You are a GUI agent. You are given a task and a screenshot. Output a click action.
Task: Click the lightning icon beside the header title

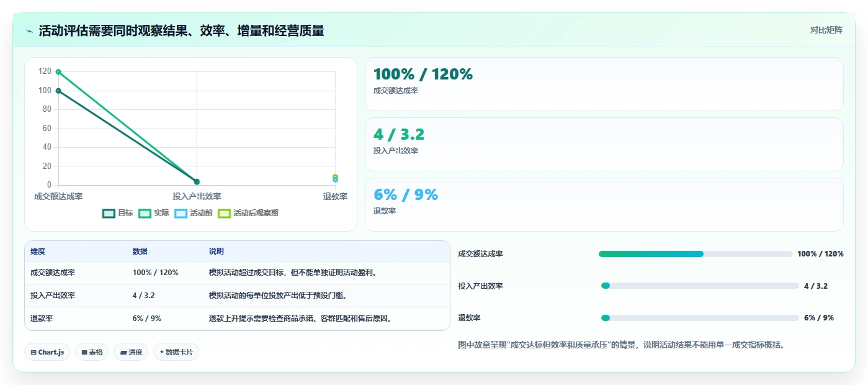coord(30,31)
